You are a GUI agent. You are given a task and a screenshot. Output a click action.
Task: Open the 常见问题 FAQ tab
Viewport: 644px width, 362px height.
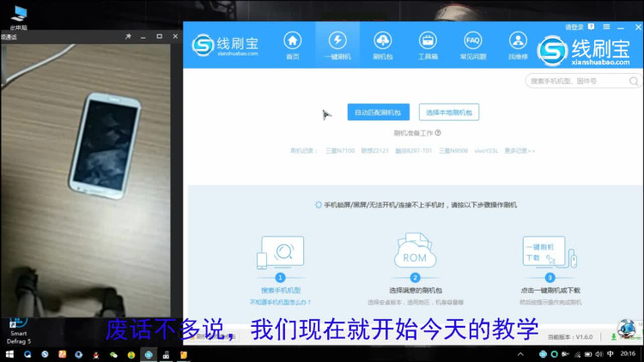473,45
